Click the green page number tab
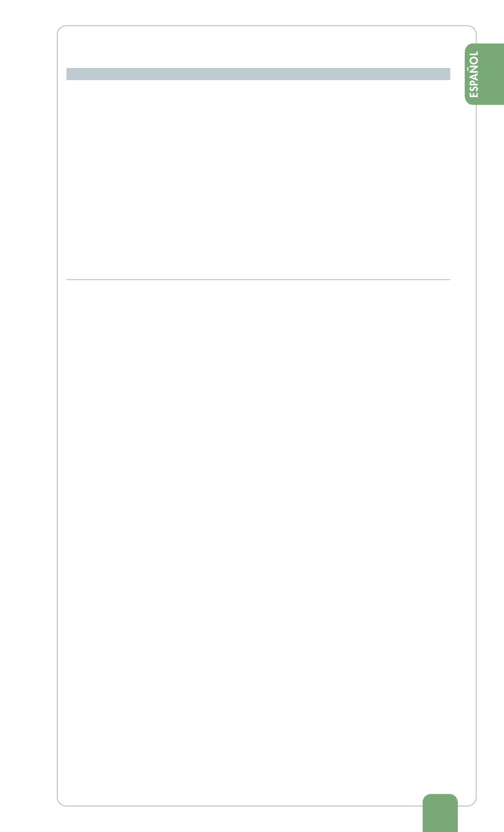This screenshot has height=832, width=504. (440, 812)
